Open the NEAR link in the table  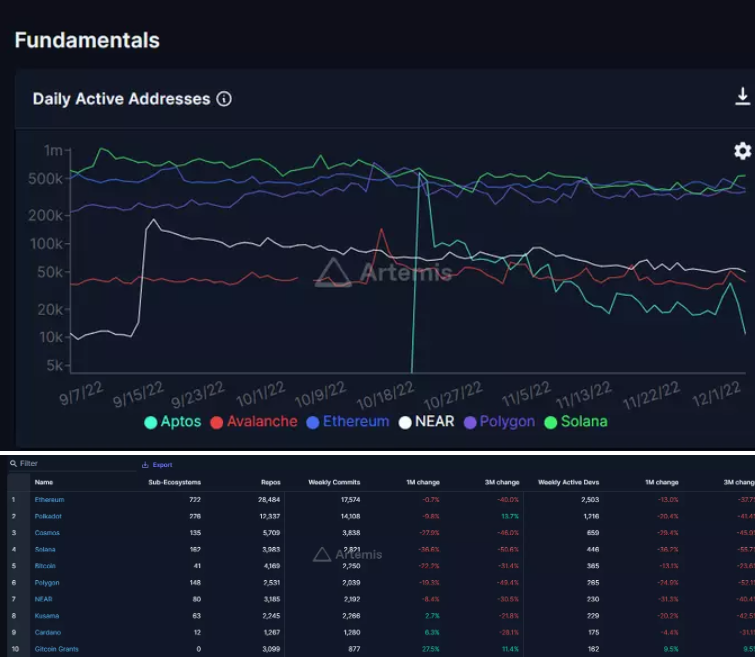pyautogui.click(x=43, y=599)
